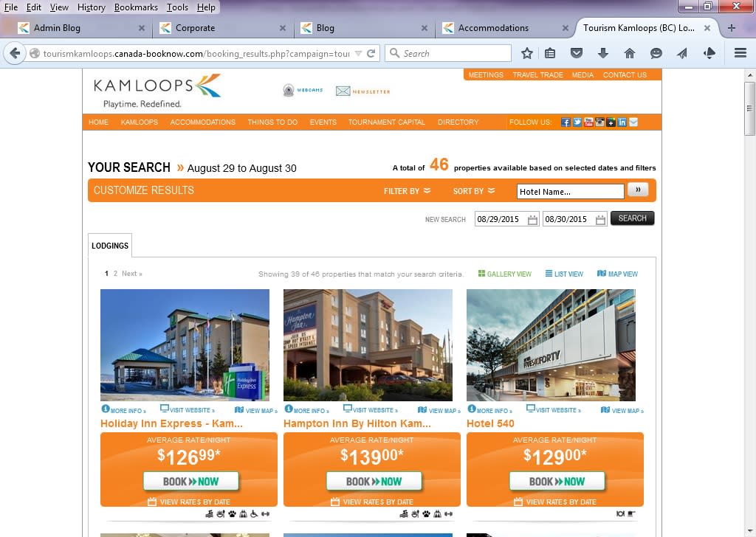Select the Lodgings tab
The width and height of the screenshot is (756, 537).
point(110,246)
